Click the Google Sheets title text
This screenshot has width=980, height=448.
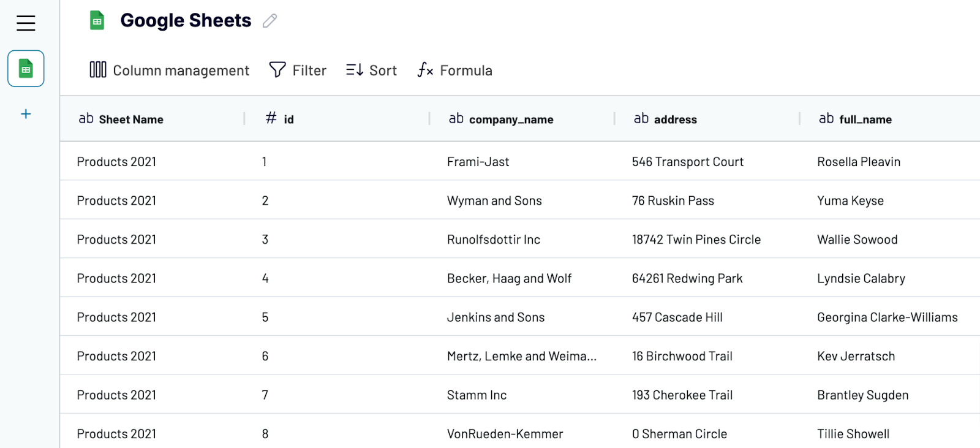[186, 20]
